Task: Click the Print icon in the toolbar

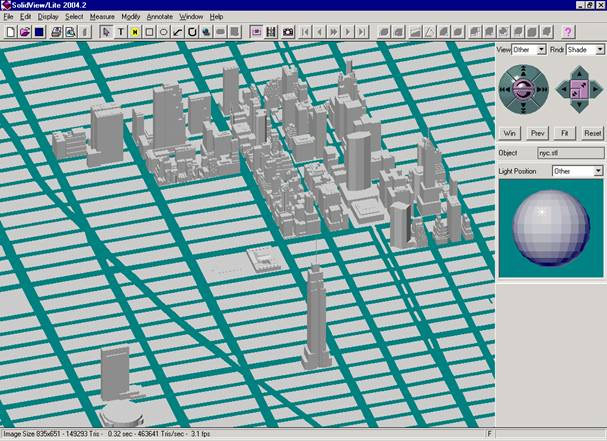Action: (x=56, y=32)
